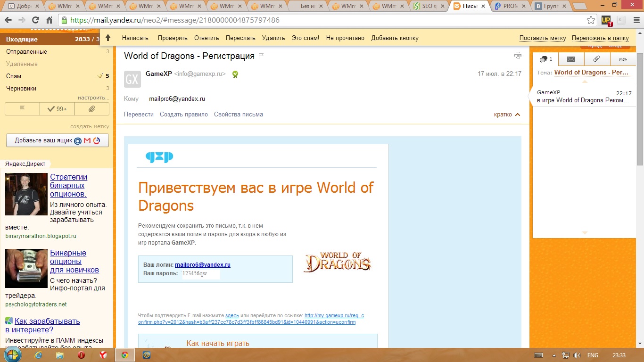Switch to the PROM browser tab
This screenshot has width=644, height=362.
point(510,6)
